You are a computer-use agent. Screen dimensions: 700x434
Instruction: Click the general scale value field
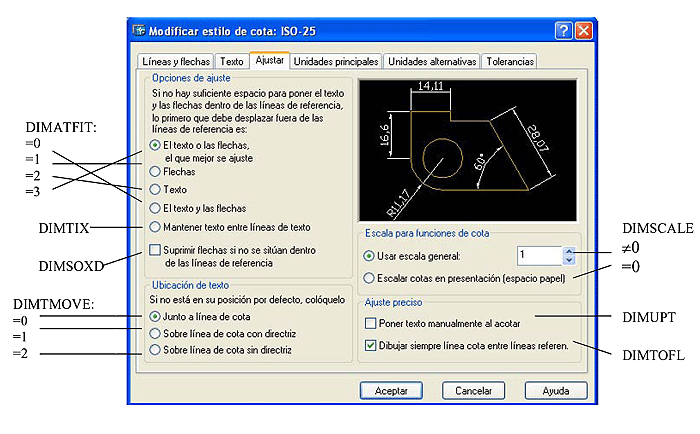tap(540, 255)
